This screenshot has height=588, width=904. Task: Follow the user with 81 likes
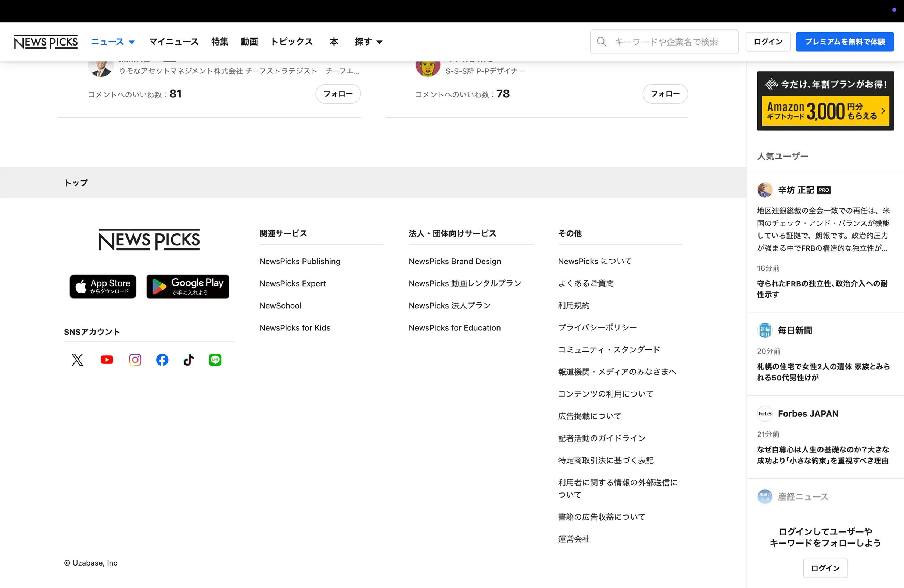[x=338, y=94]
